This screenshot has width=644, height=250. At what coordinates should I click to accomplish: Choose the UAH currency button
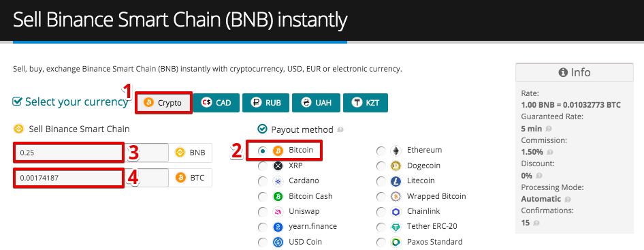pos(317,103)
